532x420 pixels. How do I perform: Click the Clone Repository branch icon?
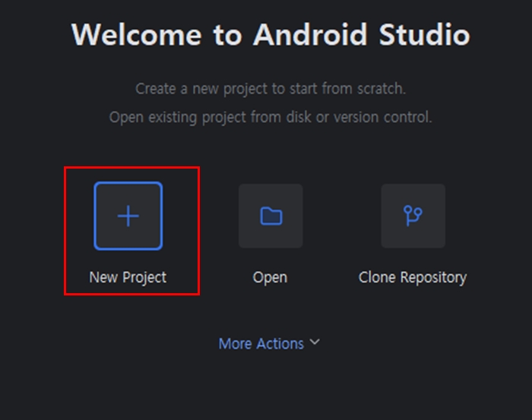click(413, 216)
